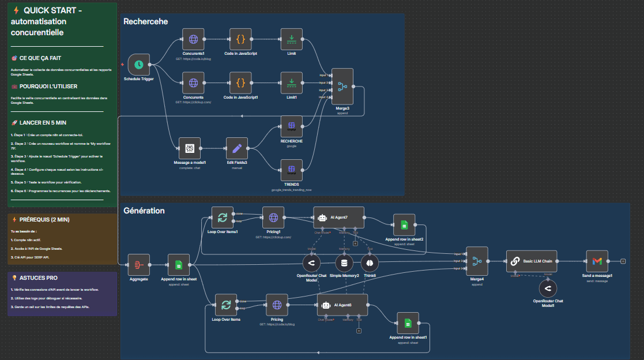This screenshot has width=644, height=360.
Task: Add a tool under AI Agent8
Action: [x=359, y=331]
